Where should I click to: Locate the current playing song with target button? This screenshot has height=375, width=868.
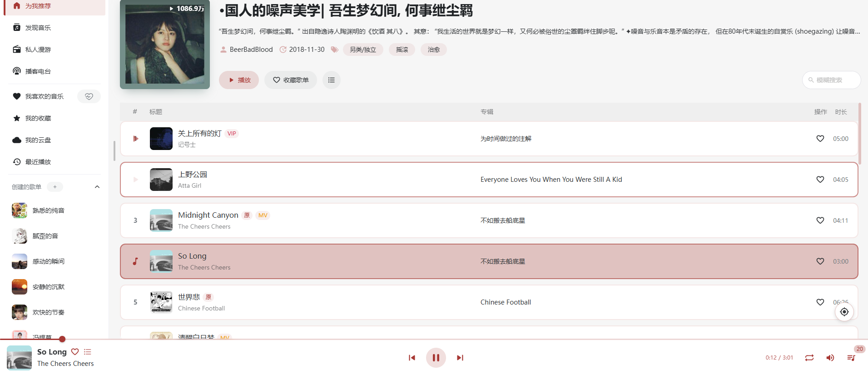[844, 312]
